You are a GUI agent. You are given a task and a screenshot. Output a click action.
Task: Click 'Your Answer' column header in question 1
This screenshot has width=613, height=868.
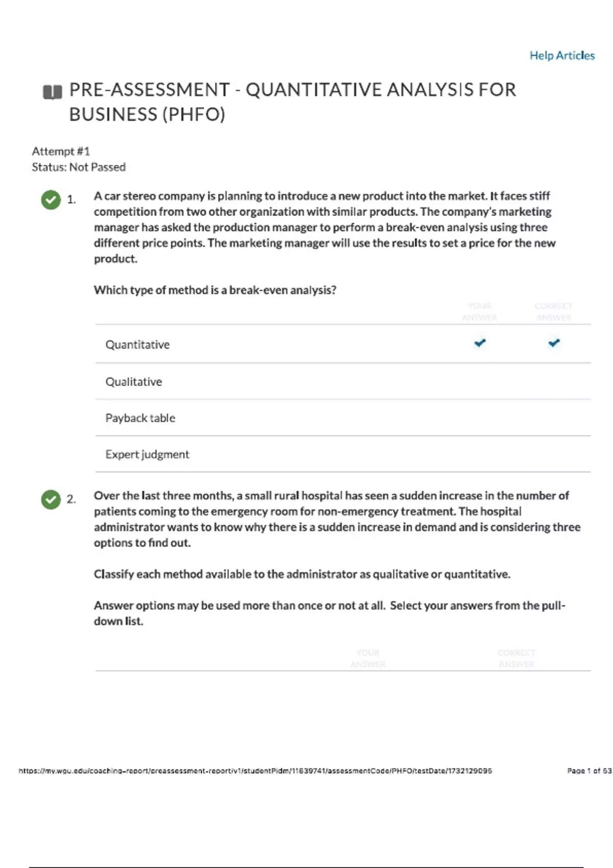click(x=479, y=311)
